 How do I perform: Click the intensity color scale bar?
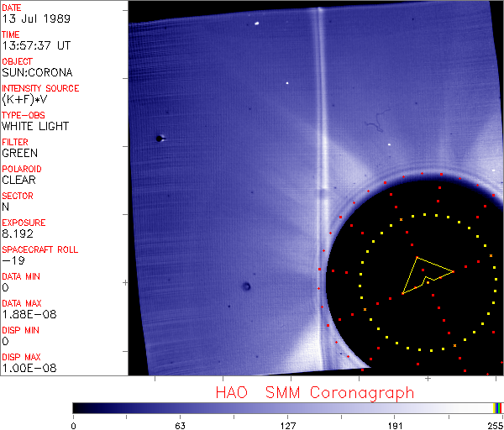pos(287,408)
